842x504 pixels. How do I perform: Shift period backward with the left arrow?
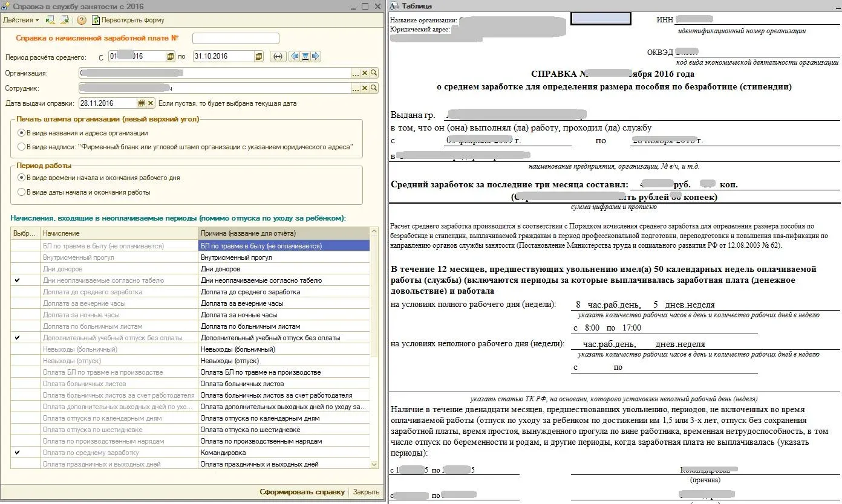(295, 56)
